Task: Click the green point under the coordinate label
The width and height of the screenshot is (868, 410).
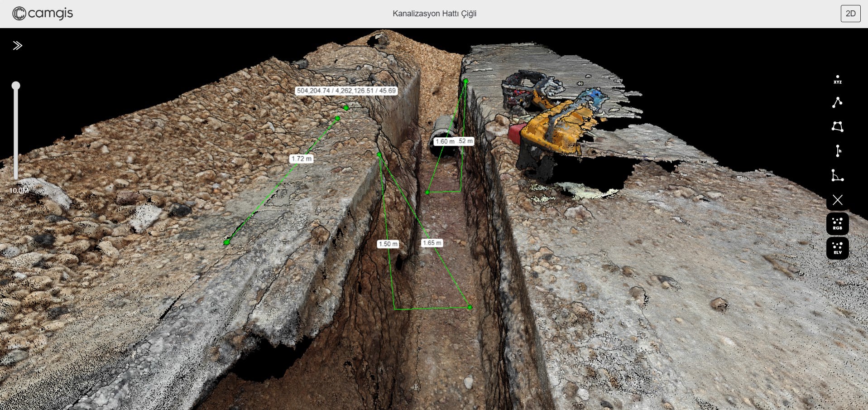Action: [346, 108]
